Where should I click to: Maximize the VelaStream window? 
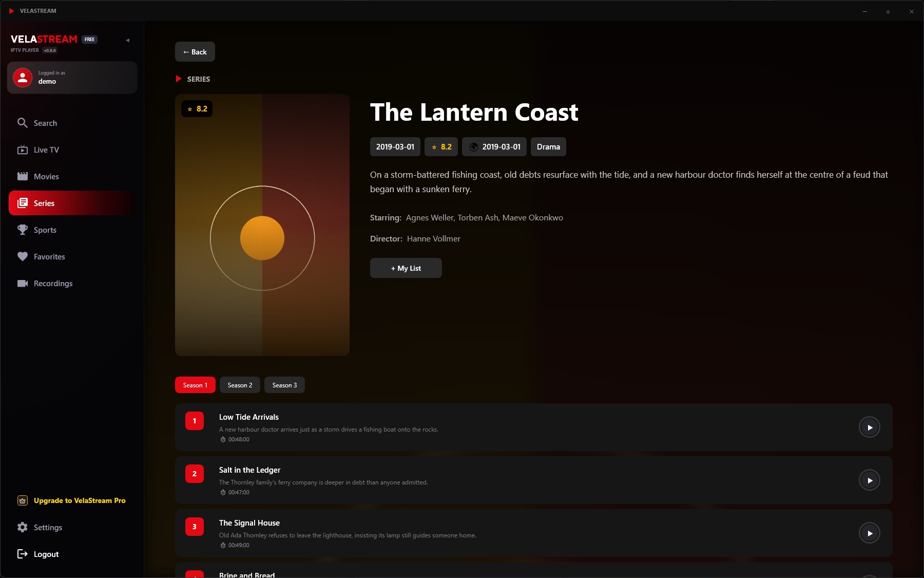pyautogui.click(x=888, y=11)
